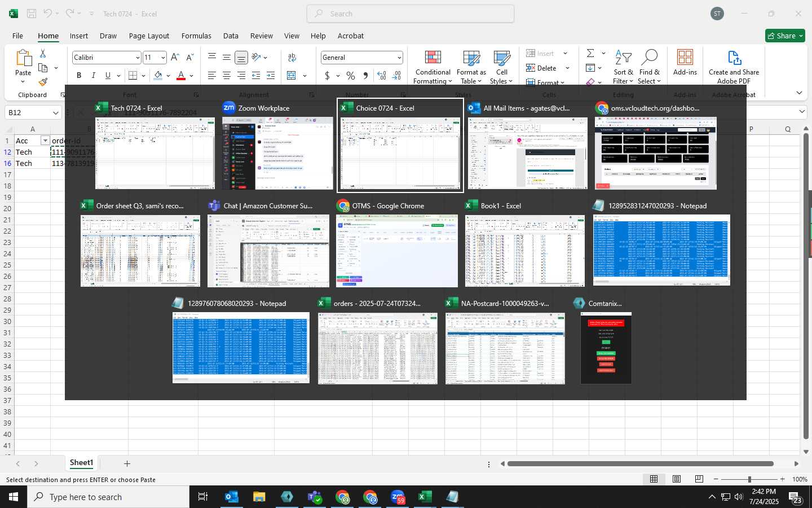The width and height of the screenshot is (812, 508).
Task: Expand the Delete cells dropdown arrow
Action: (x=567, y=68)
